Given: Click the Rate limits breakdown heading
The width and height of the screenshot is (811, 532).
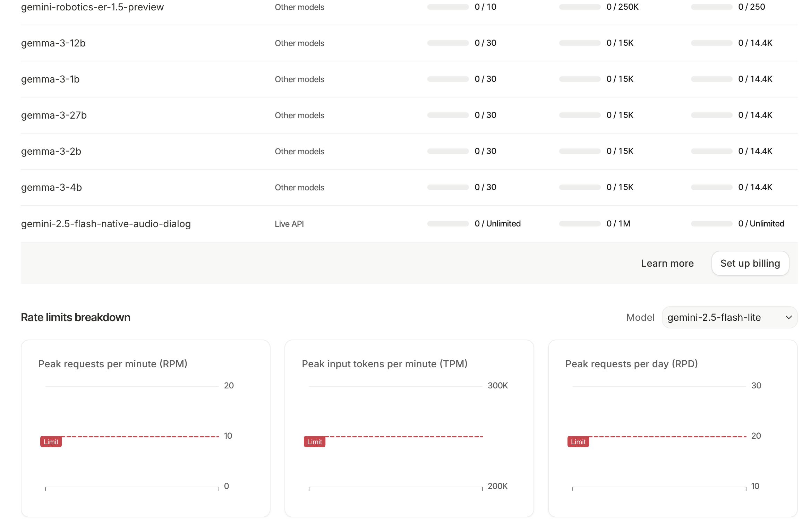Looking at the screenshot, I should pyautogui.click(x=76, y=317).
